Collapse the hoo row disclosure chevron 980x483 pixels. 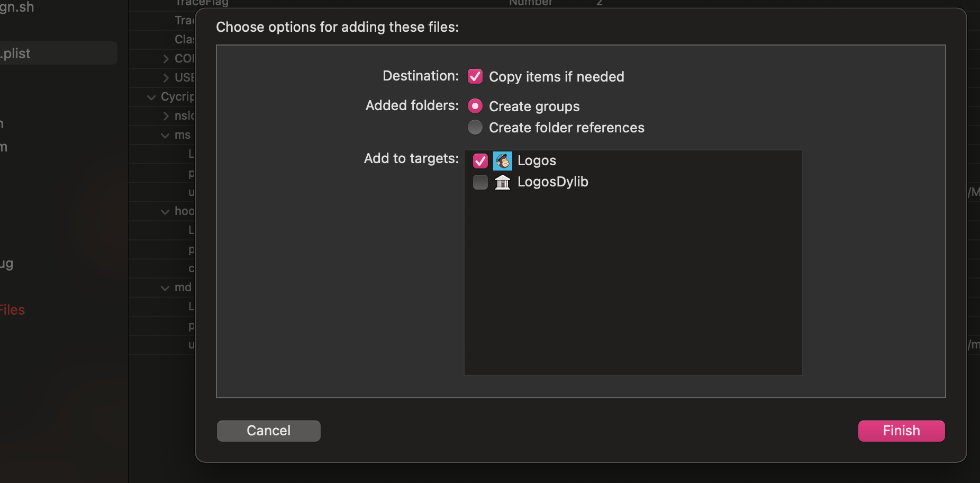tap(165, 212)
